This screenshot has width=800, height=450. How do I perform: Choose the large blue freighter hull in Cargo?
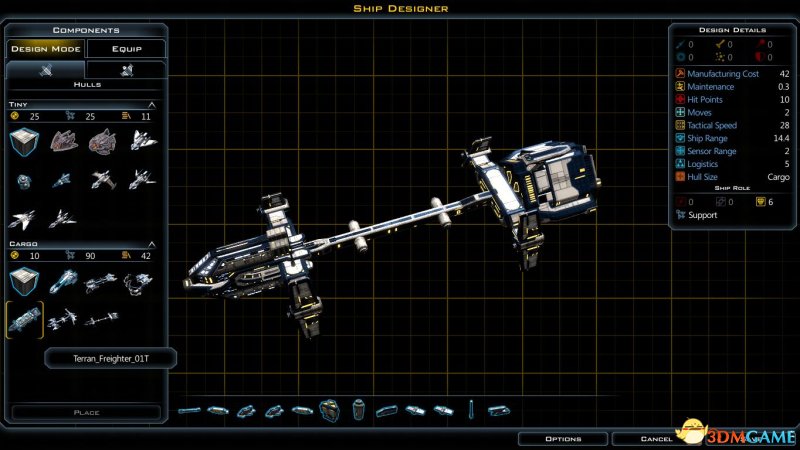click(x=64, y=281)
